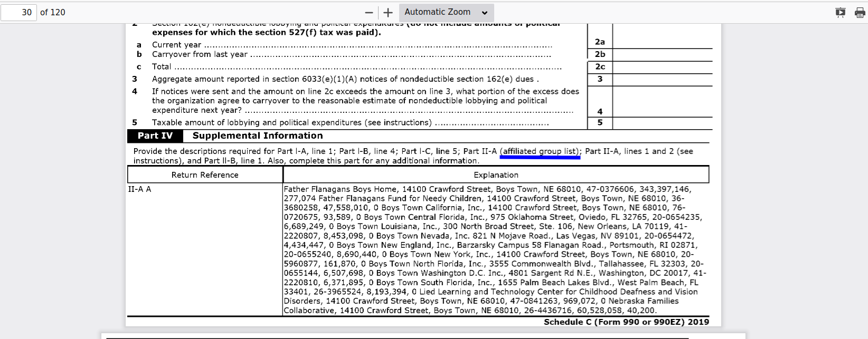This screenshot has width=868, height=339.
Task: Click the line 2b box label
Action: 600,54
